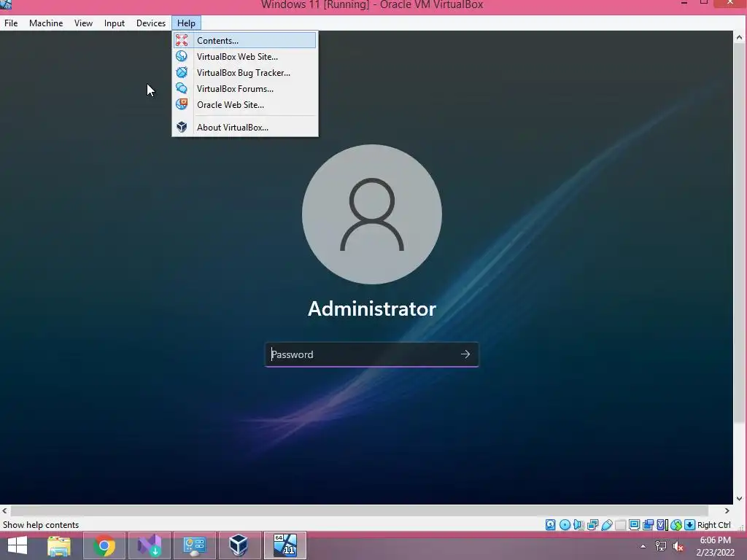Select VirtualBox Forums... menu entry
Screen dimensions: 747x560
click(245, 88)
